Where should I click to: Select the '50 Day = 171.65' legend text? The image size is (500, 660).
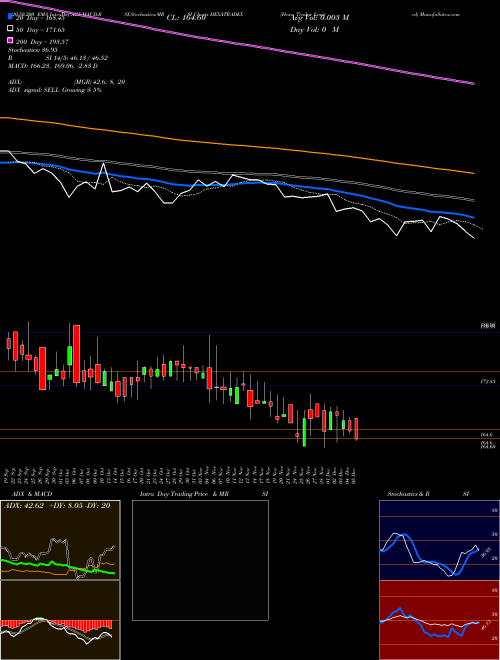pyautogui.click(x=42, y=29)
